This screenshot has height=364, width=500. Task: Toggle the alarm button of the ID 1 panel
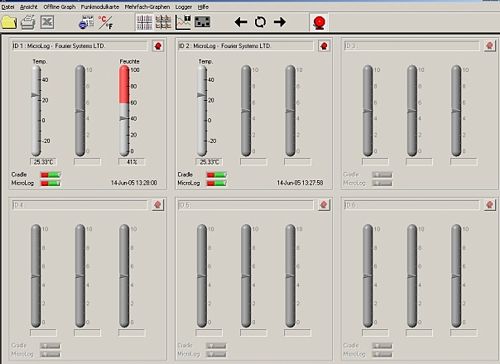[158, 46]
